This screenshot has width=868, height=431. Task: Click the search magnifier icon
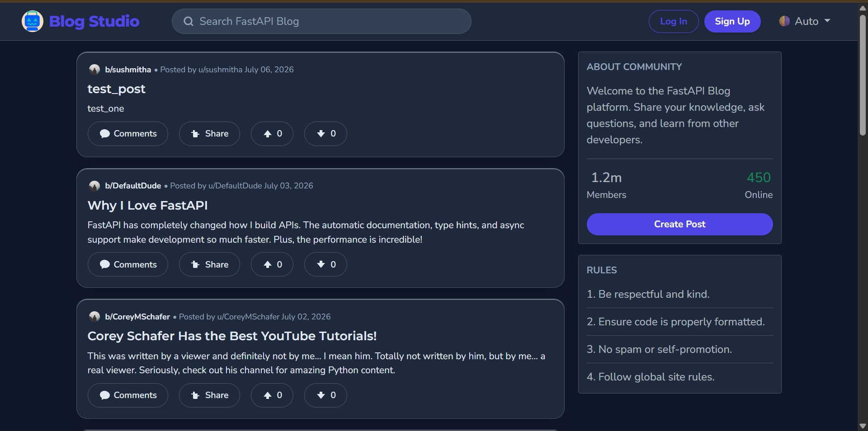coord(189,21)
